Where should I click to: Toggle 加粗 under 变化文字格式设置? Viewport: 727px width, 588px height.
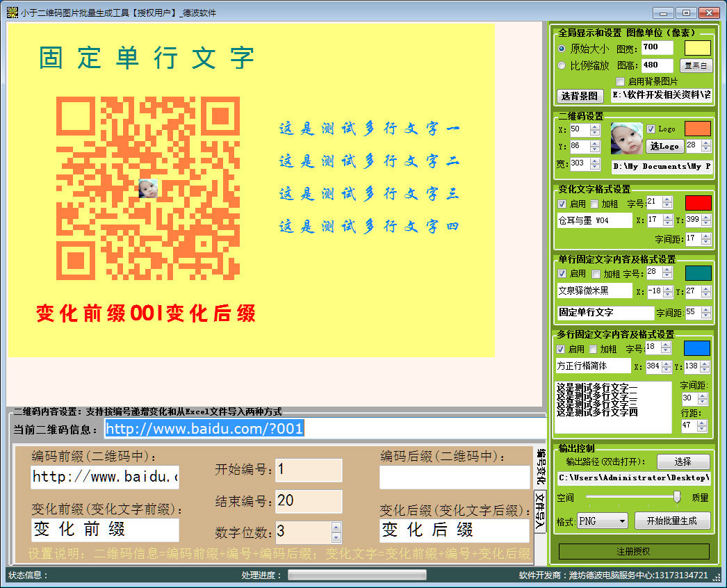(x=594, y=204)
